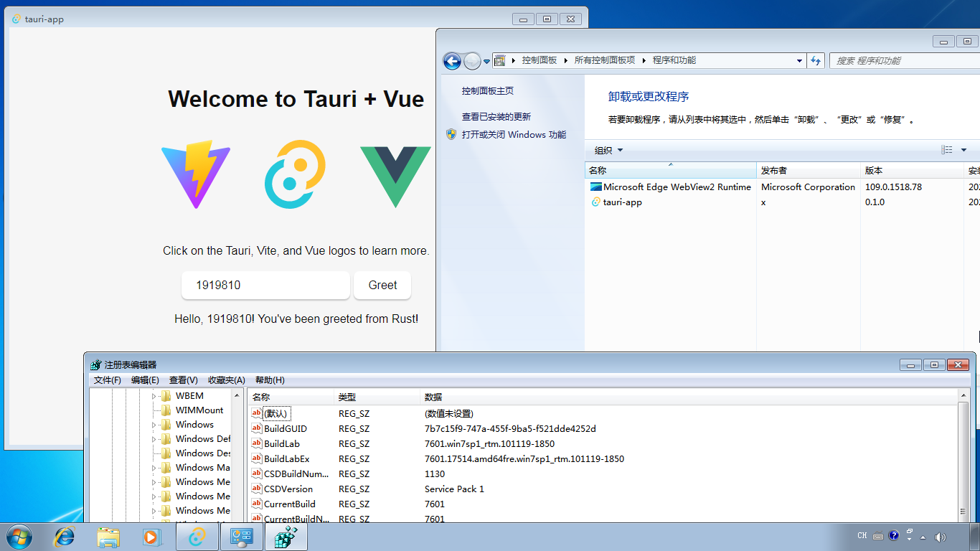Select the Windows Des tree item

click(203, 453)
